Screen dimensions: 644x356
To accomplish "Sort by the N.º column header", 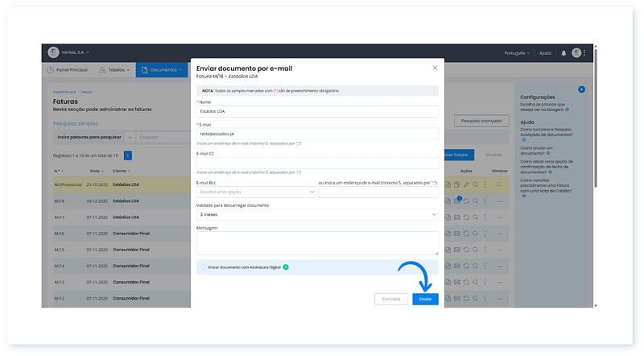I will pos(59,171).
